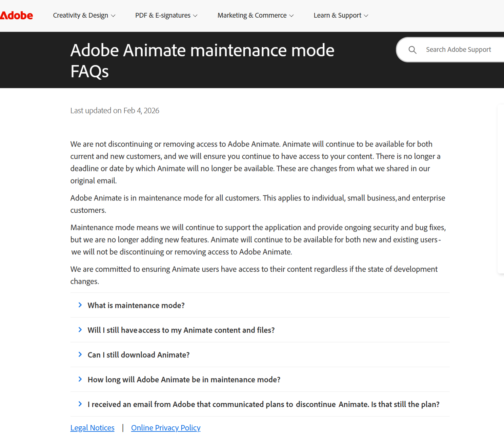Click chevron next to Marketing & Commerce

pyautogui.click(x=291, y=16)
